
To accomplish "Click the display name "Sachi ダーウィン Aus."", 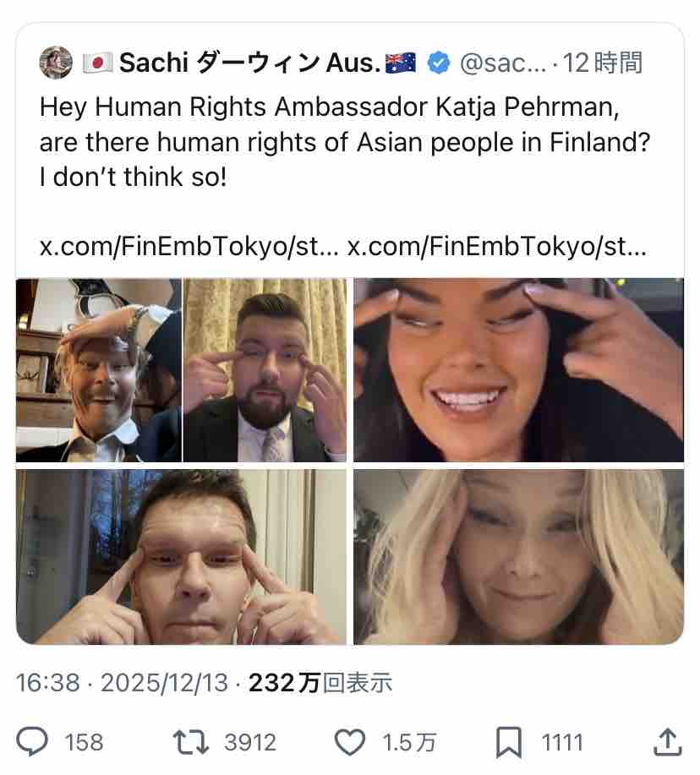I will (249, 63).
